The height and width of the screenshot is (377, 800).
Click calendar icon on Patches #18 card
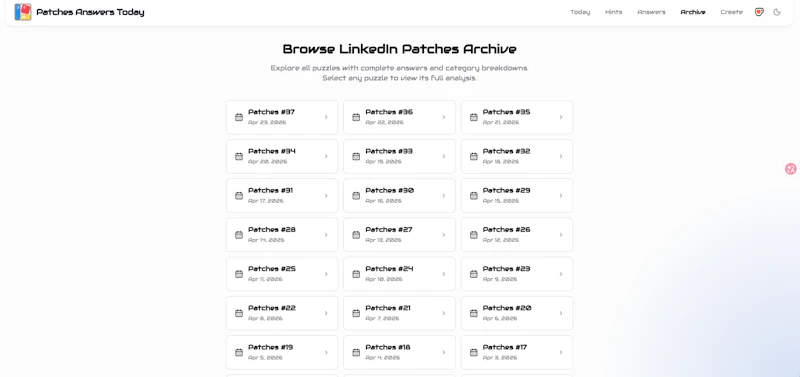point(356,353)
